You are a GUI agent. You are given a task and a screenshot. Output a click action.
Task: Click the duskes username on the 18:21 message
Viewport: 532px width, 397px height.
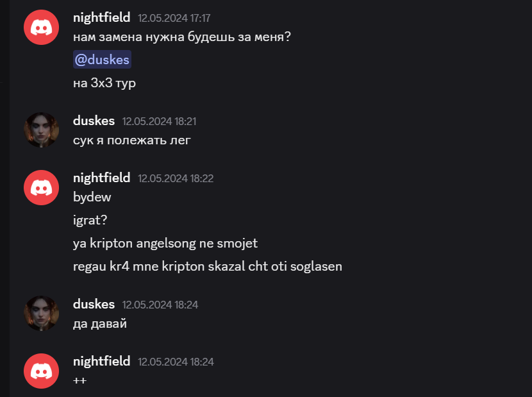pyautogui.click(x=94, y=121)
